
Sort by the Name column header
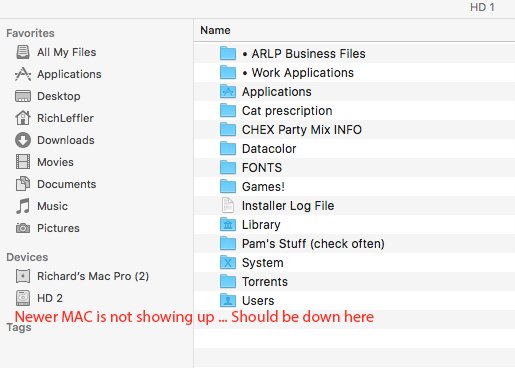[215, 30]
